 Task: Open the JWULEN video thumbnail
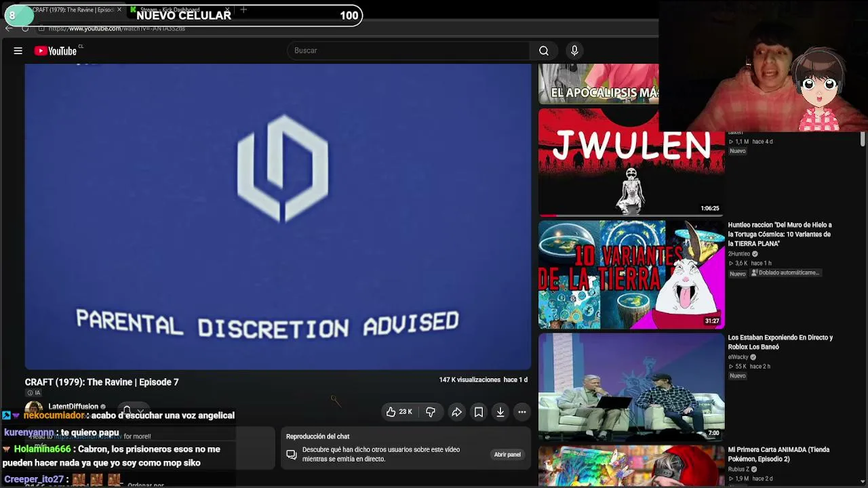pos(631,163)
